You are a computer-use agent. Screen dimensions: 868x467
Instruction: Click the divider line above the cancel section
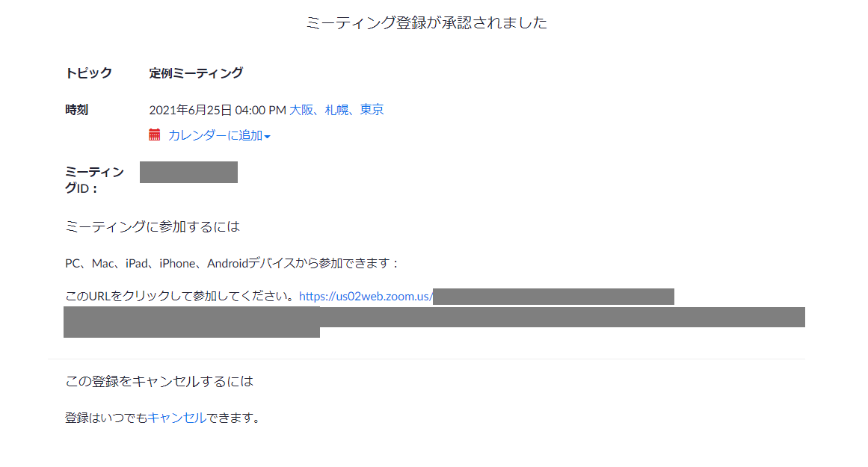point(426,359)
